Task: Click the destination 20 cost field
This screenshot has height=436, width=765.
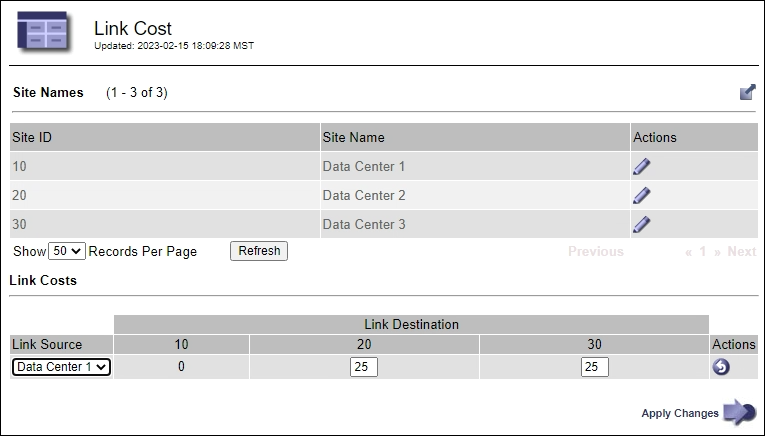Action: [364, 367]
